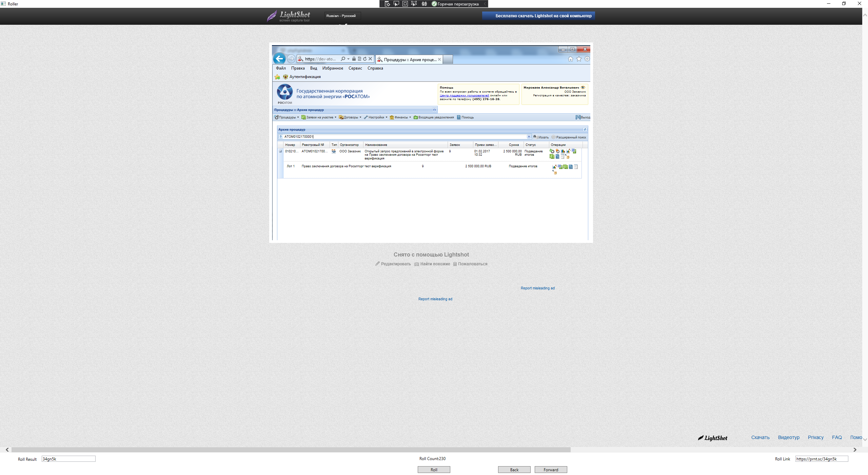Toggle Track Focused Element in debug toolbar
The image size is (868, 475).
click(x=414, y=4)
